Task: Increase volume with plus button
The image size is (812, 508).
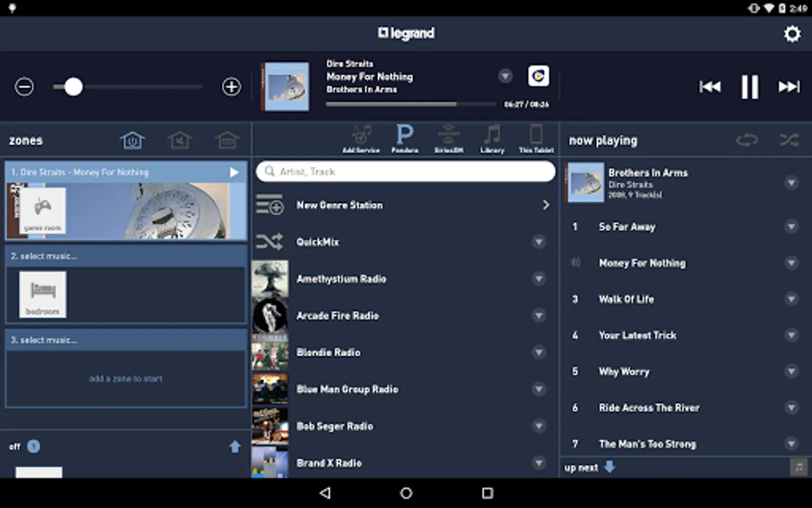Action: point(231,87)
